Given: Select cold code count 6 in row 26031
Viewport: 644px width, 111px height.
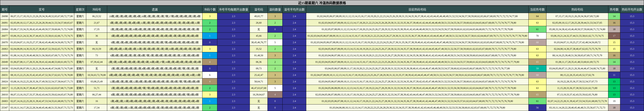Looking at the screenshot, I should point(210,75).
